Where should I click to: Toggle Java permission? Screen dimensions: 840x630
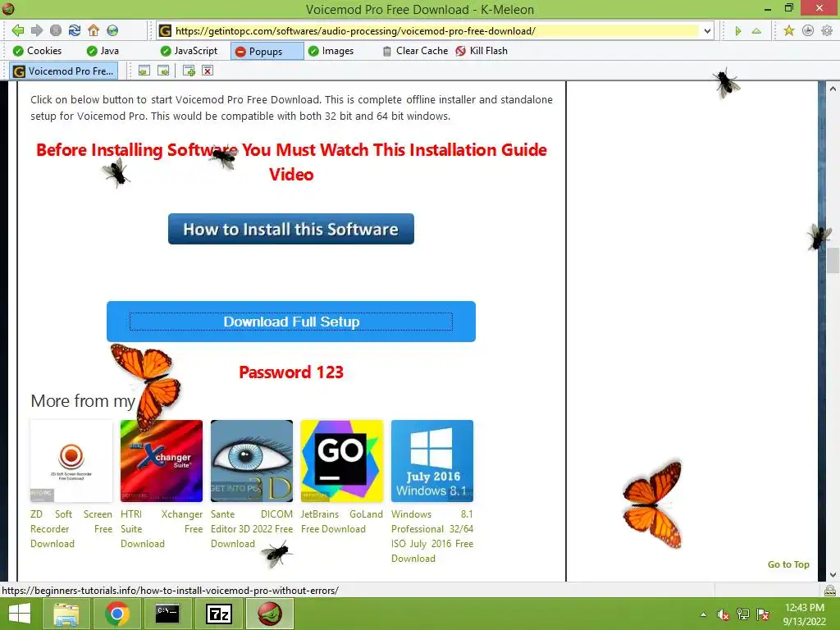click(103, 51)
